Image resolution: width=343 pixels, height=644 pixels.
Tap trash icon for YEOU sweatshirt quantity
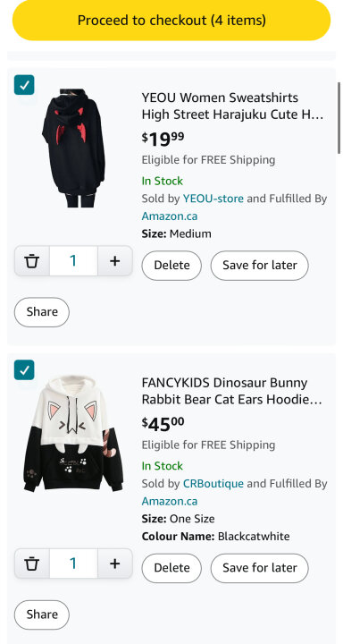32,261
